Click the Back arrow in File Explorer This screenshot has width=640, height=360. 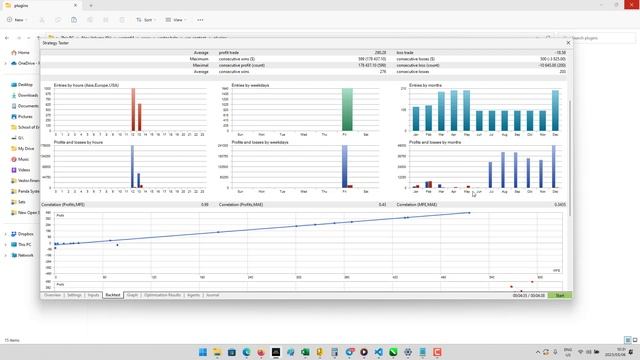point(7,38)
